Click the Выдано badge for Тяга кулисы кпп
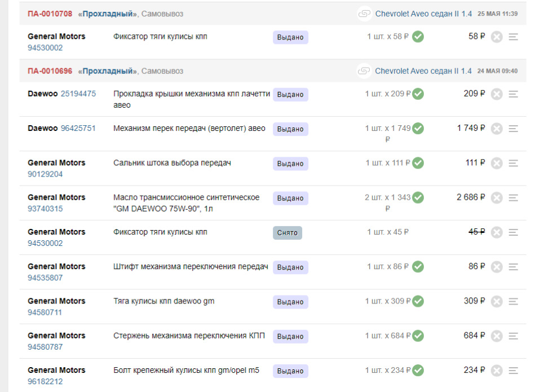The image size is (535, 392). [290, 302]
